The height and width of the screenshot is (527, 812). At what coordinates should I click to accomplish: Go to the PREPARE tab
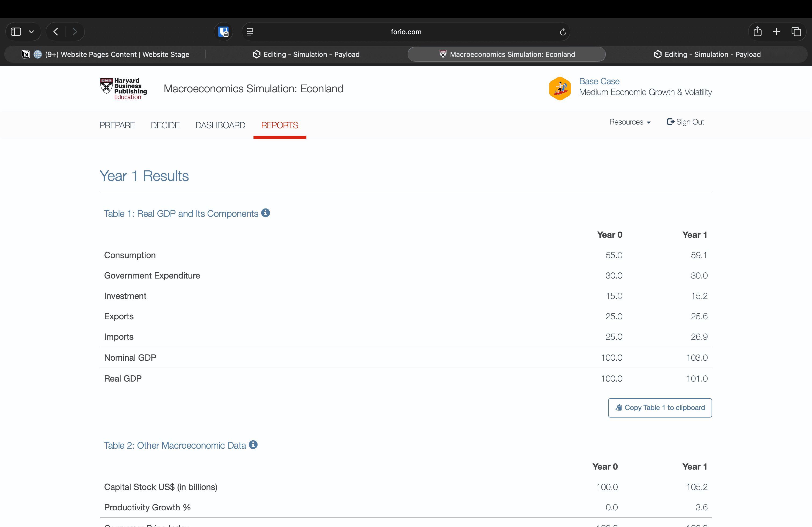click(x=117, y=125)
